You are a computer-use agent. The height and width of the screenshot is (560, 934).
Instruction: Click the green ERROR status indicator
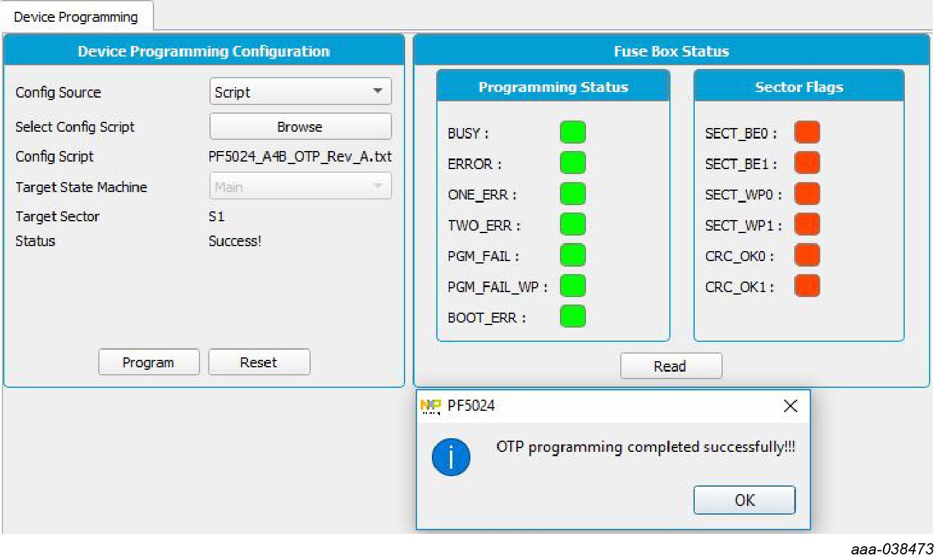click(x=572, y=163)
